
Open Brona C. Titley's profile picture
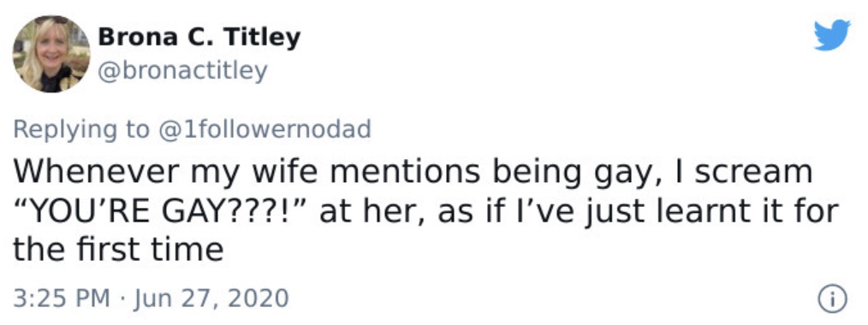point(51,54)
